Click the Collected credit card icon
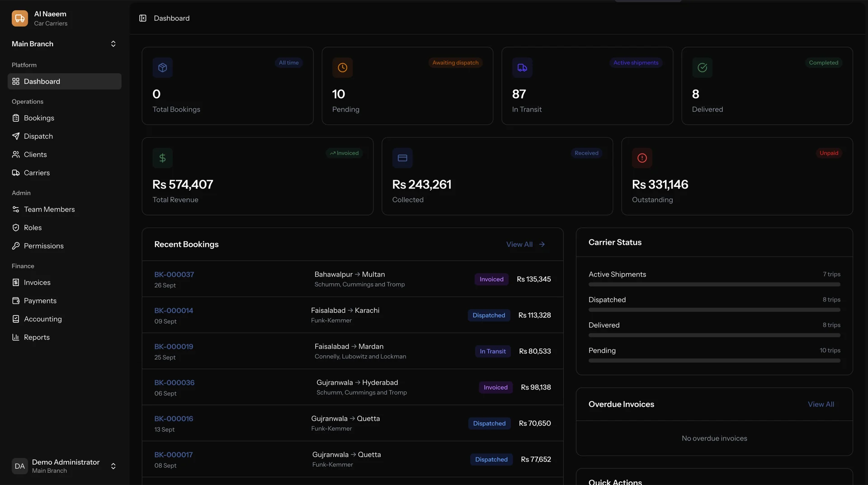The height and width of the screenshot is (485, 868). point(402,158)
